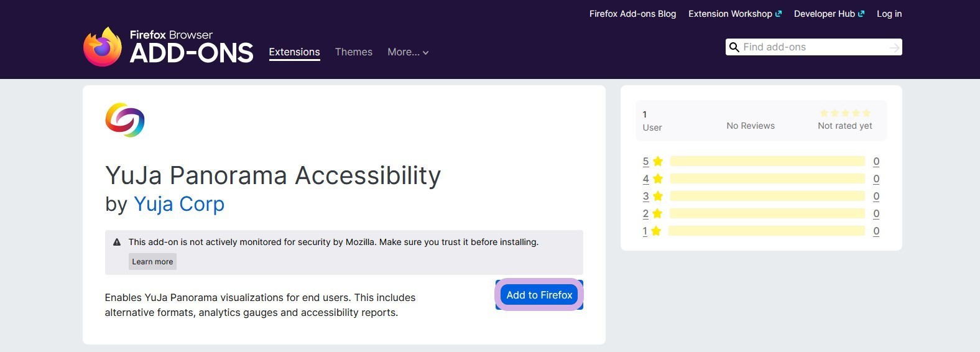980x352 pixels.
Task: Click the YuJa Panorama extension icon
Action: pyautogui.click(x=125, y=120)
